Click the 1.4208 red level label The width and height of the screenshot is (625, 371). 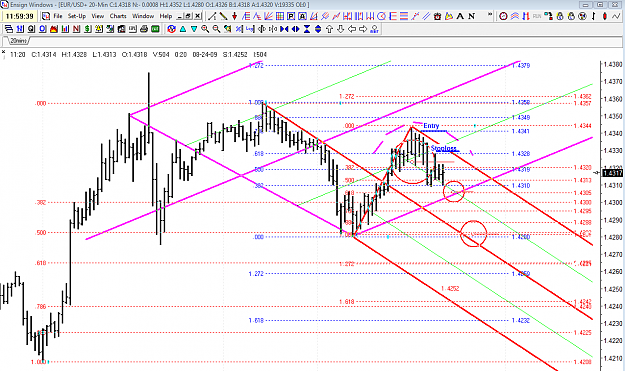point(583,362)
